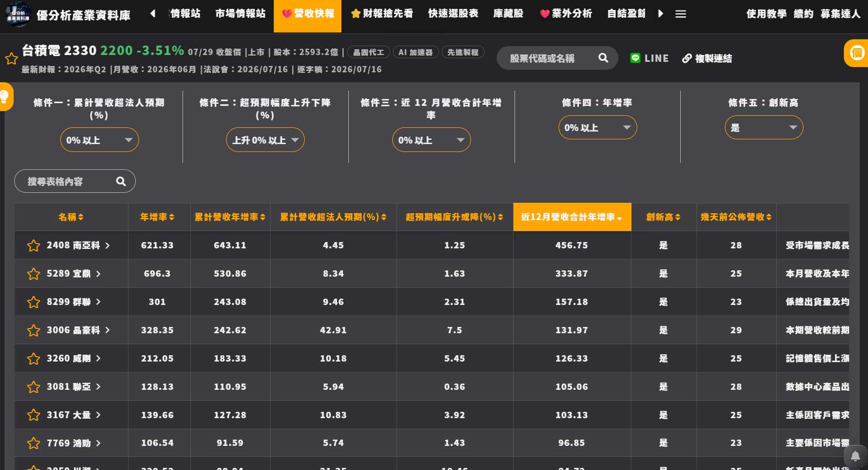This screenshot has height=470, width=868.
Task: Open 條件四 年增率 dropdown
Action: 597,127
